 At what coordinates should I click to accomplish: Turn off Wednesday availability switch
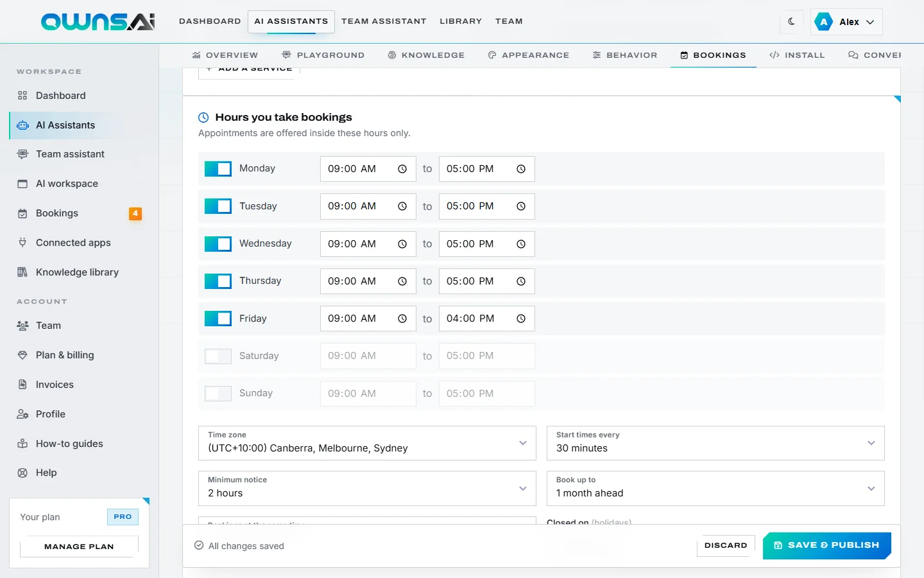pyautogui.click(x=218, y=244)
